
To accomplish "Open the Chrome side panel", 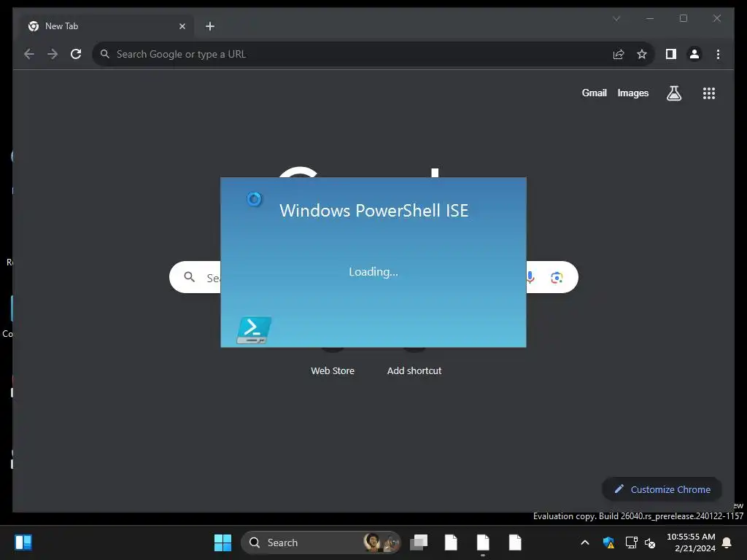I will [x=671, y=54].
